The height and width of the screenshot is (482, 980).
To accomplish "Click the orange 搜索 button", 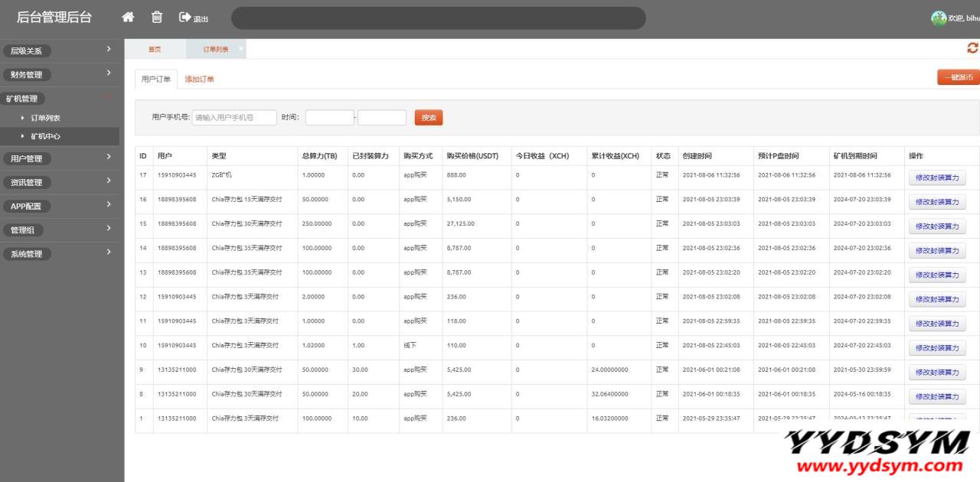I will click(429, 117).
